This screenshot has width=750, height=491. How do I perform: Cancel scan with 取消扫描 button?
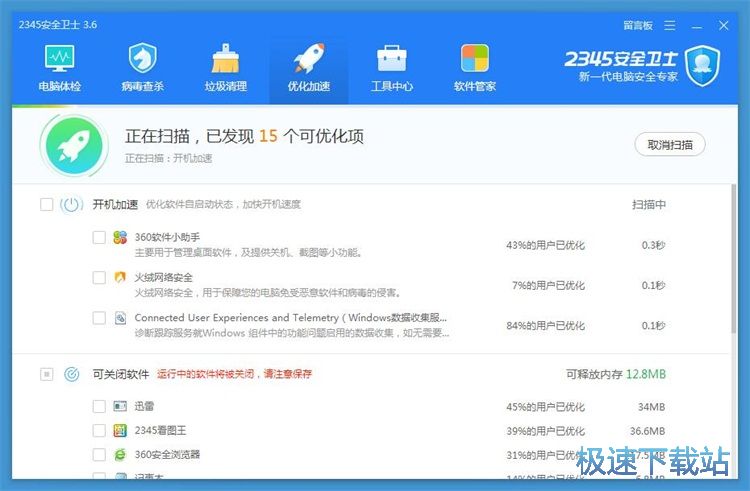point(670,144)
